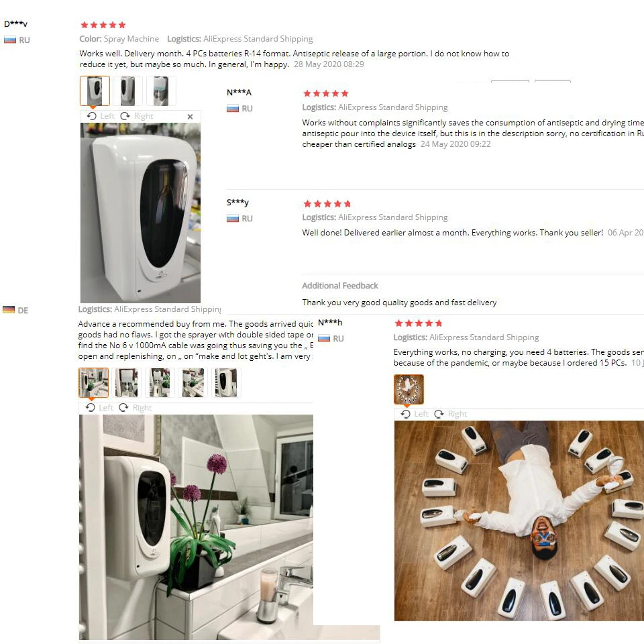
Task: Close D***v's enlarged photo viewer
Action: [190, 117]
